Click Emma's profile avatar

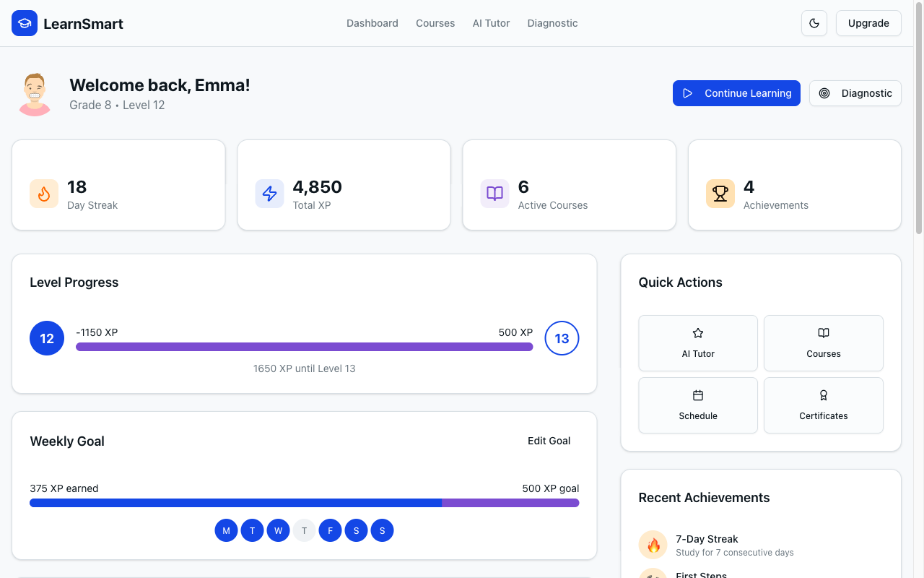[x=35, y=94]
